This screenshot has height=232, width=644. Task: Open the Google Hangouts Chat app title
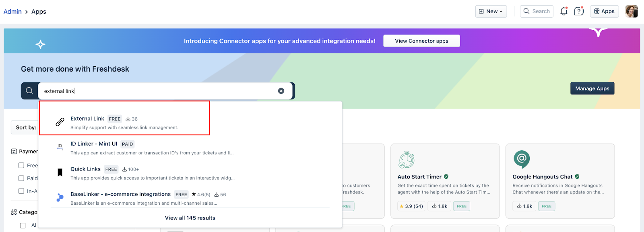click(542, 177)
